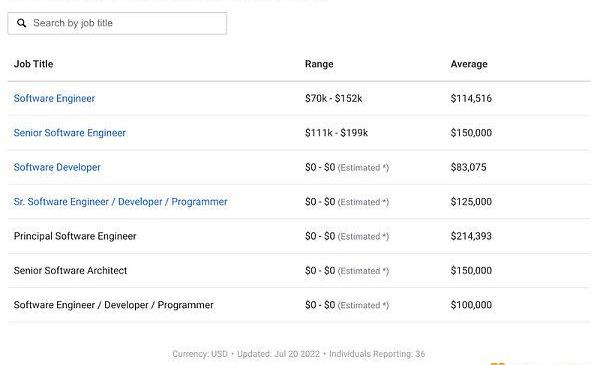Click the magnifying glass search icon
Image resolution: width=600 pixels, height=365 pixels.
tap(21, 23)
